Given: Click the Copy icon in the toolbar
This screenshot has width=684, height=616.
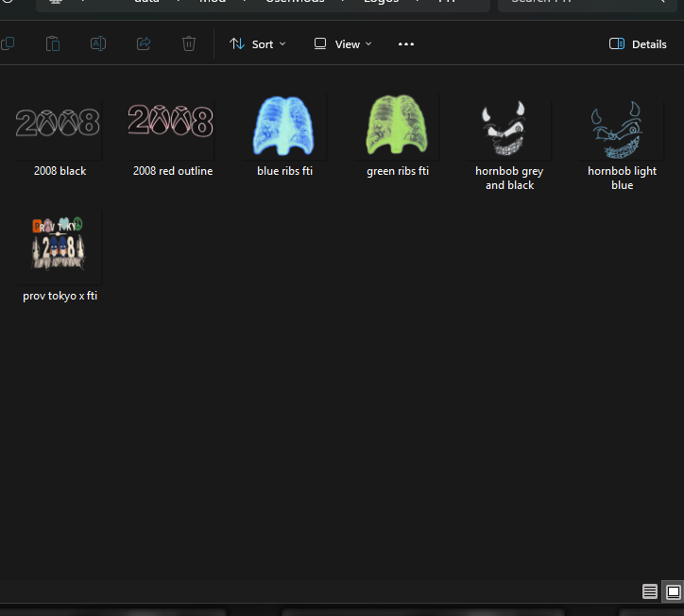Looking at the screenshot, I should 8,43.
